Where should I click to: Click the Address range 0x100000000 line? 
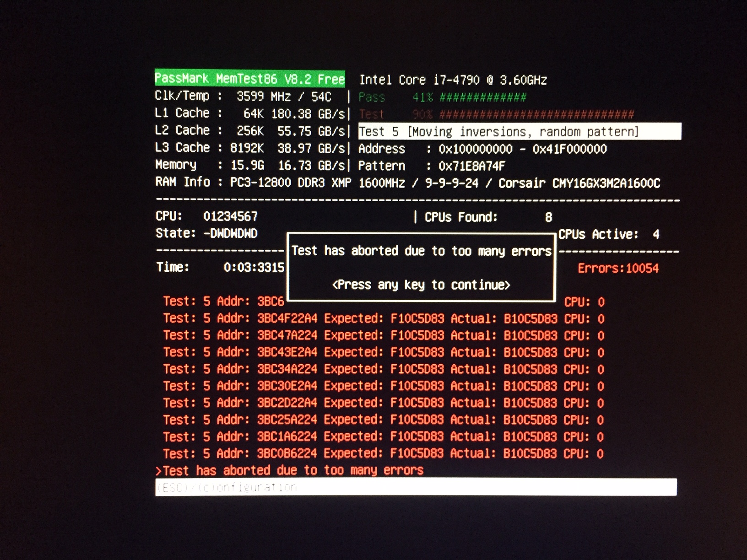[482, 149]
